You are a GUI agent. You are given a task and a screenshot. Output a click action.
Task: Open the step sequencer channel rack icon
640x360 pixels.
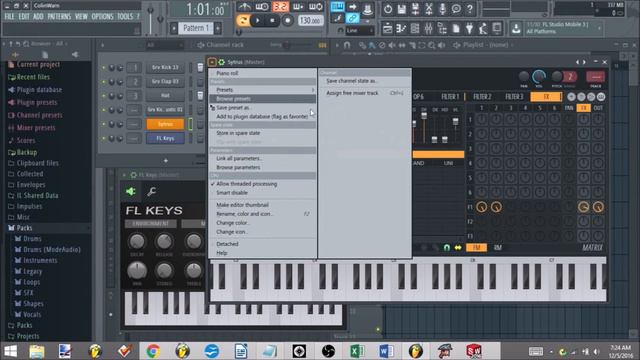pos(415,29)
